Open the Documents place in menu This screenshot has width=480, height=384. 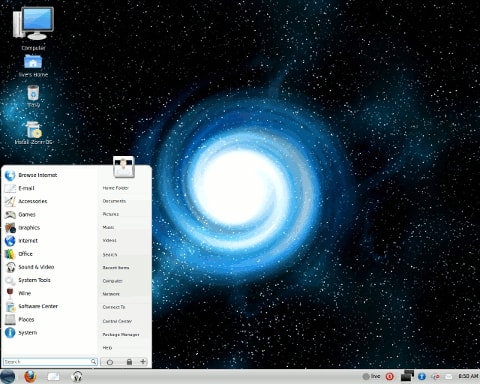(114, 201)
